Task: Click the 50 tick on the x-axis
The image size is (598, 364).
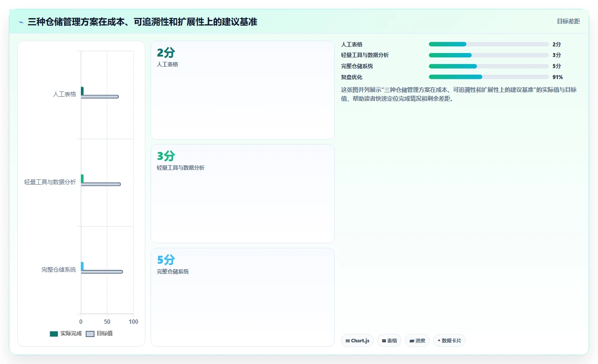Action: [107, 322]
